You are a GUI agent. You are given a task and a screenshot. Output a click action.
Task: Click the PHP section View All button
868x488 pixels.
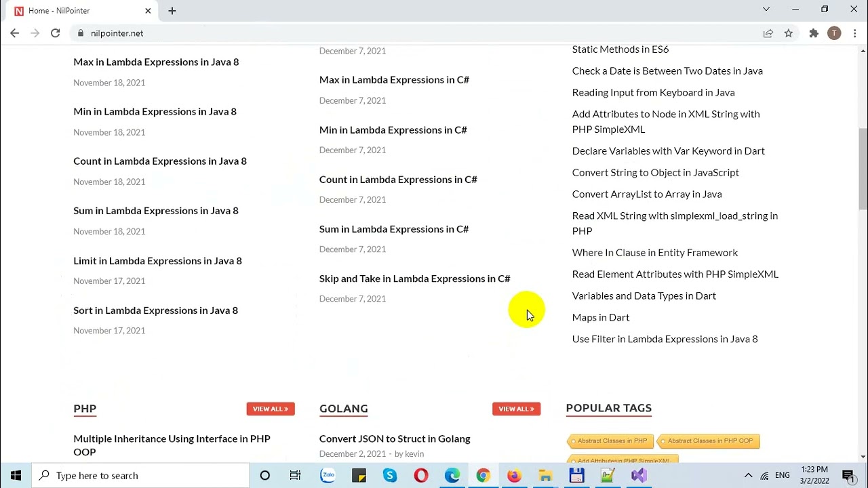point(271,409)
